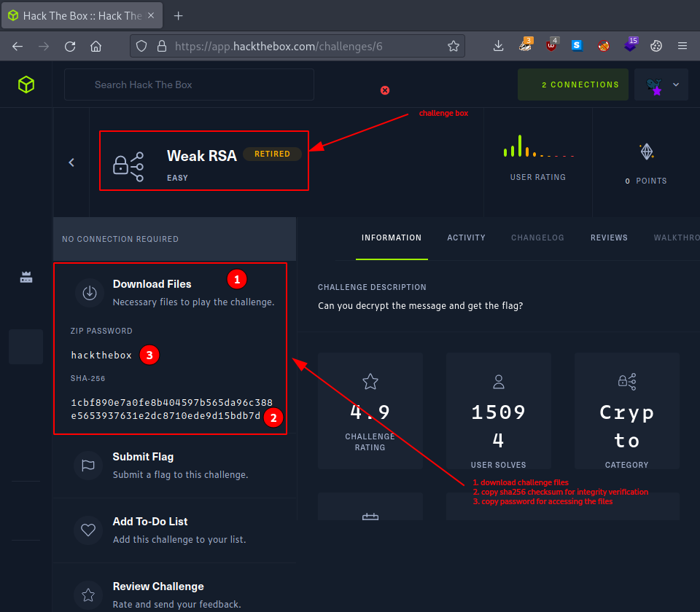Go back using the challenge chevron arrow
Viewport: 700px width, 612px height.
(71, 162)
